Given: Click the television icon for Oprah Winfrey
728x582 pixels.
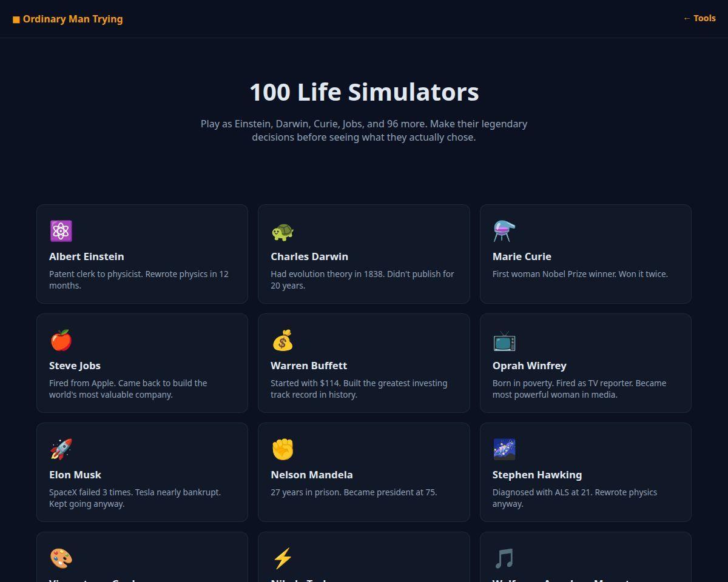Looking at the screenshot, I should [504, 341].
